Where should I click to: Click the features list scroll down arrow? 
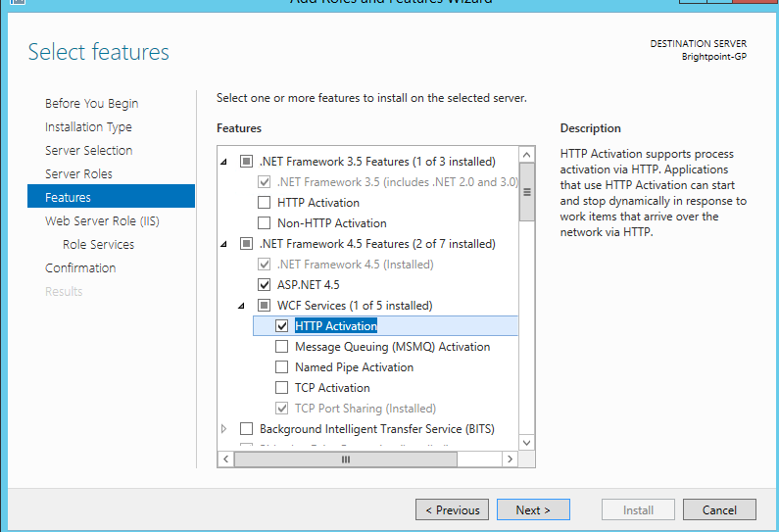tap(527, 443)
